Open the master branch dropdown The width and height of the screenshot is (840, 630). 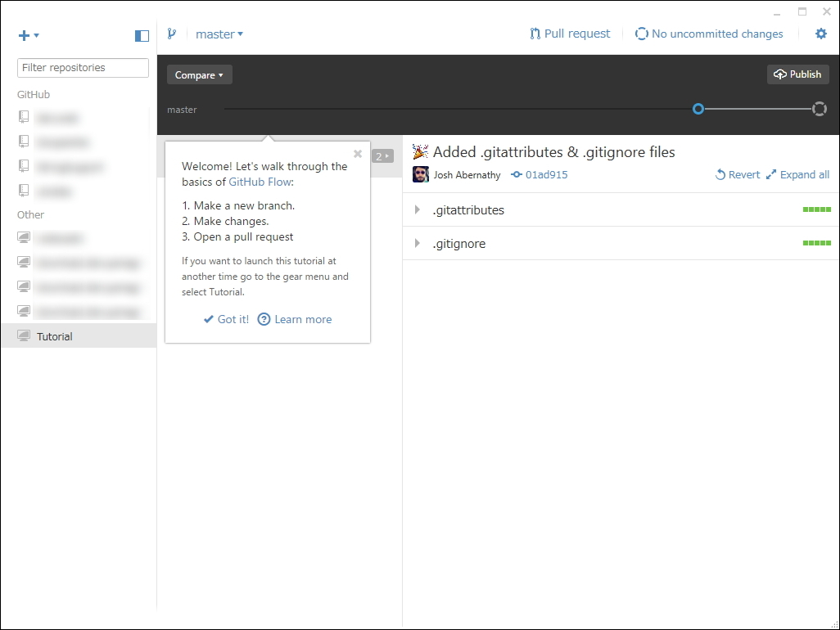219,34
